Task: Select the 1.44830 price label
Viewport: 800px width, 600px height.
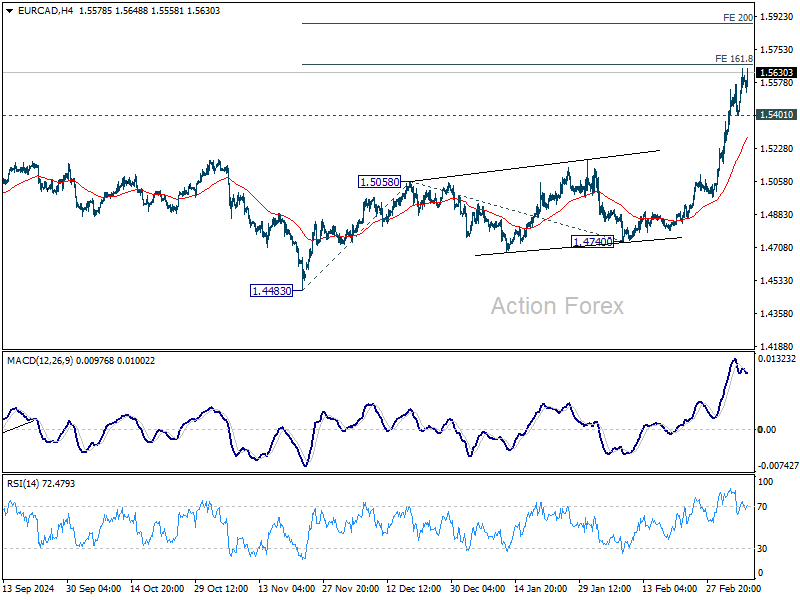Action: click(x=272, y=291)
